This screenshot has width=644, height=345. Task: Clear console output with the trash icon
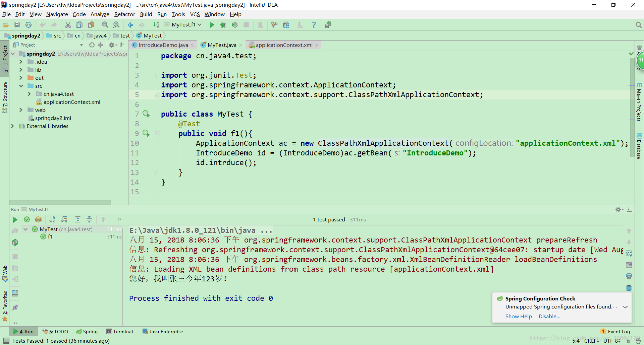(629, 288)
